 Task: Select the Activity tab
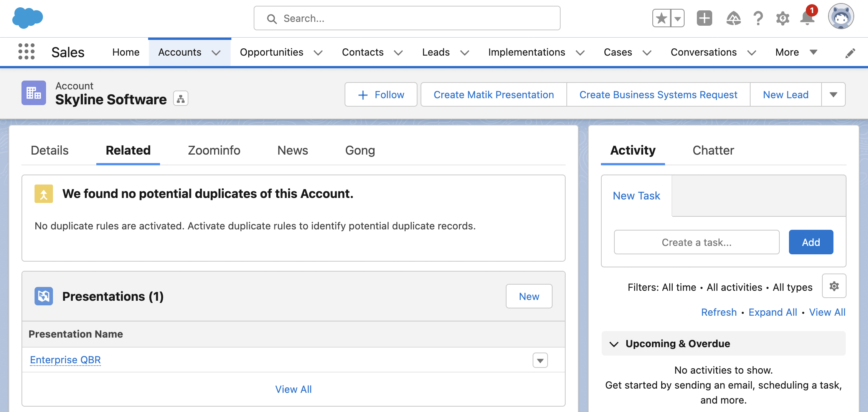pos(633,150)
